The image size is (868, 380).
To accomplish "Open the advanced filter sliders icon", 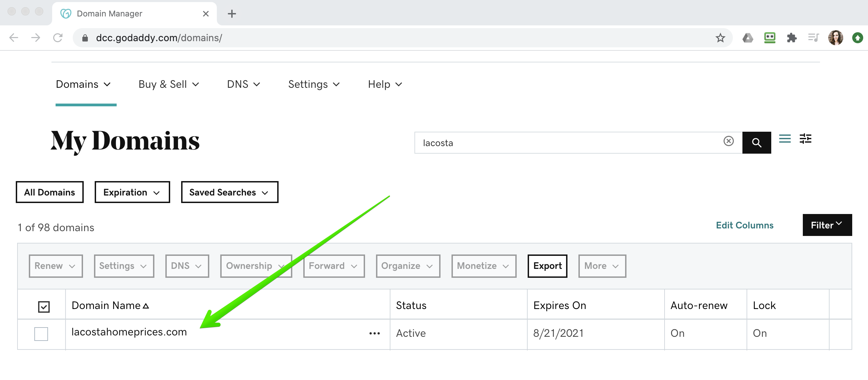I will click(805, 139).
